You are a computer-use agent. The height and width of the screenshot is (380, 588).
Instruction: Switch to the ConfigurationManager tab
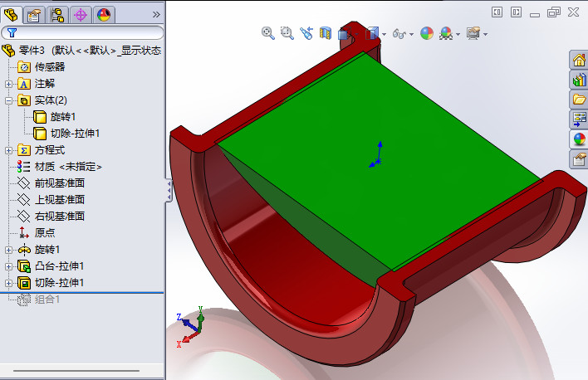57,16
